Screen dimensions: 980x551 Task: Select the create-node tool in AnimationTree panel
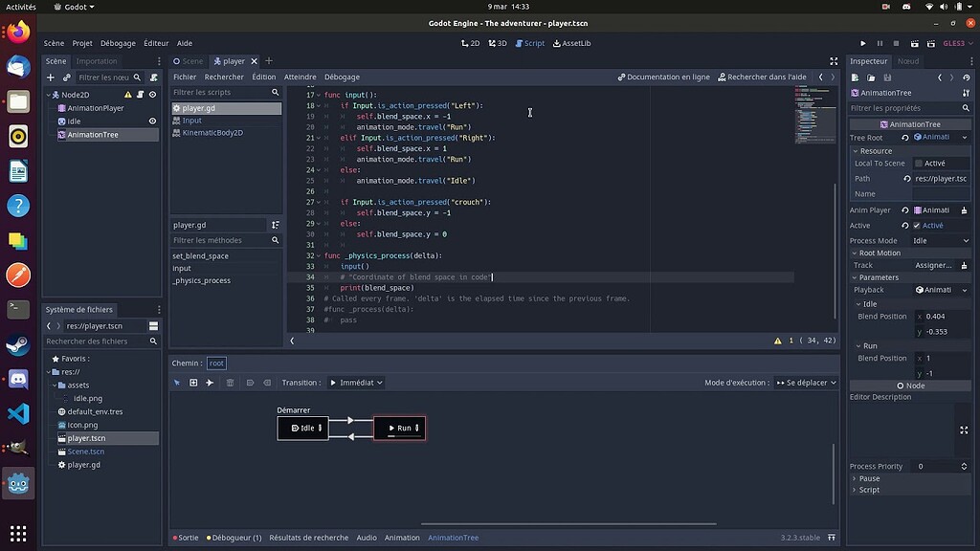point(194,383)
